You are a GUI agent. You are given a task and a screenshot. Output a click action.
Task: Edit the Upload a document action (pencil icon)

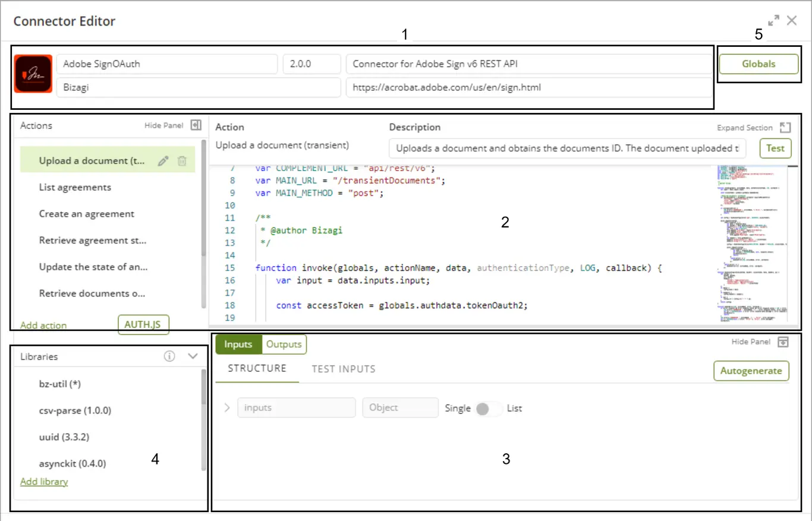(163, 160)
